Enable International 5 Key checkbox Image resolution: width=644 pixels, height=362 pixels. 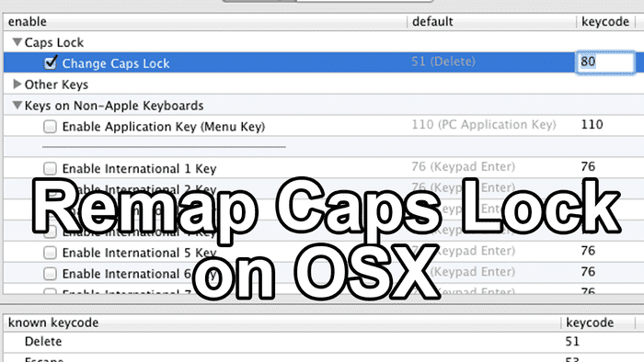click(x=50, y=252)
